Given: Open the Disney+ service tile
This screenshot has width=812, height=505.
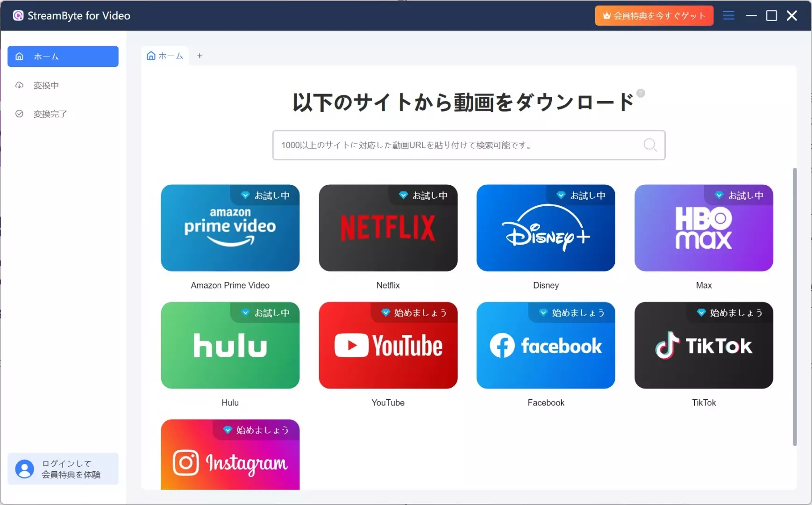Looking at the screenshot, I should click(x=546, y=228).
